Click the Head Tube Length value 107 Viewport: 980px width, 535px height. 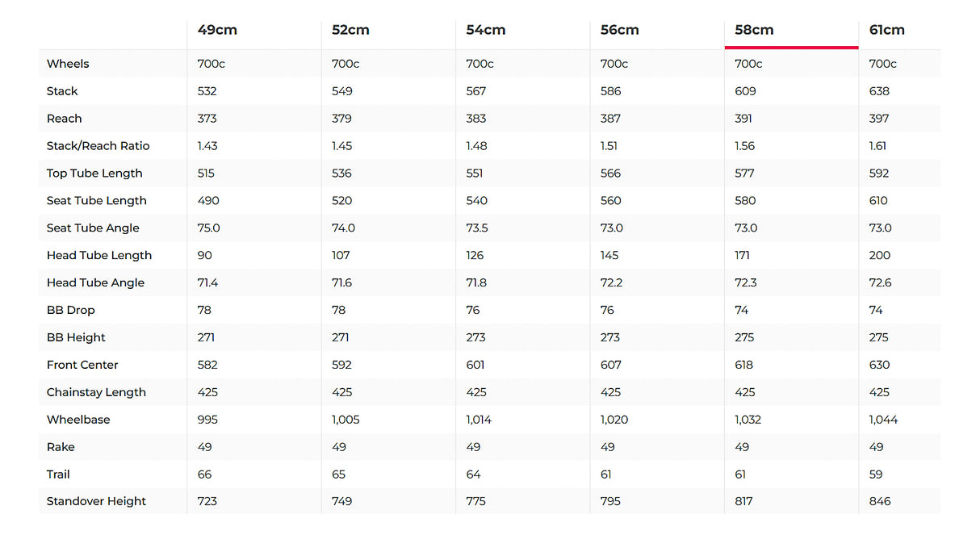pyautogui.click(x=341, y=255)
